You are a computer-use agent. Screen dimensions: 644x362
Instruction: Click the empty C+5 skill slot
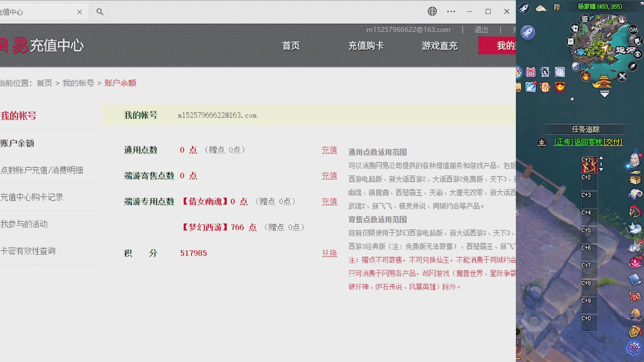(589, 235)
